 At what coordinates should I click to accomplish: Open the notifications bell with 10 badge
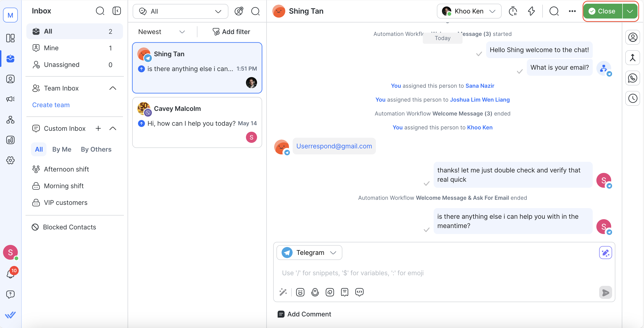point(10,274)
